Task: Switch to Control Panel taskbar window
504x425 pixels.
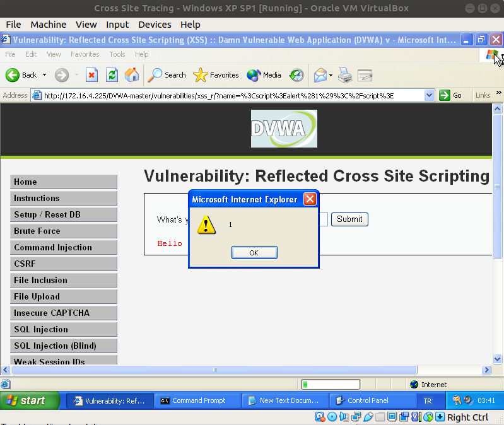Action: pyautogui.click(x=373, y=400)
